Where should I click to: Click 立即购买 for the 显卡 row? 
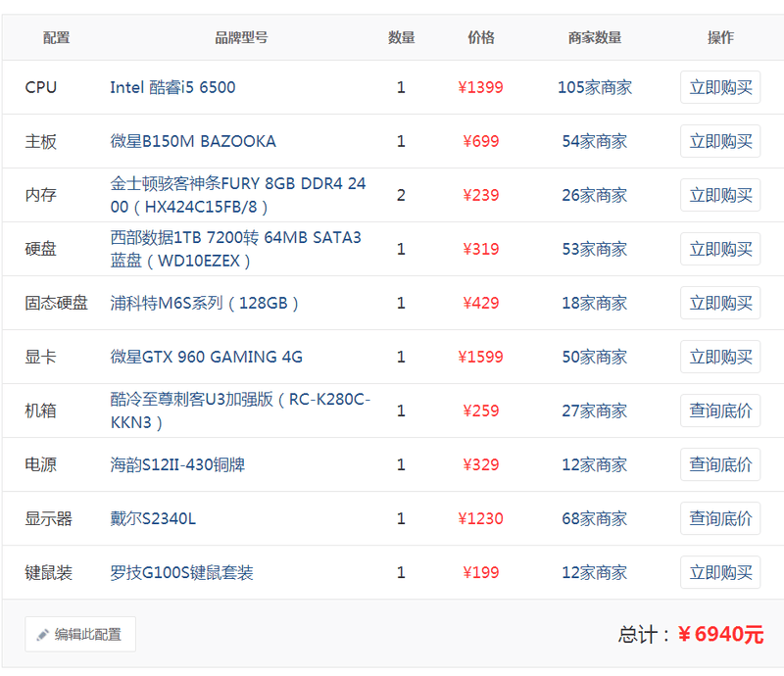pos(720,357)
